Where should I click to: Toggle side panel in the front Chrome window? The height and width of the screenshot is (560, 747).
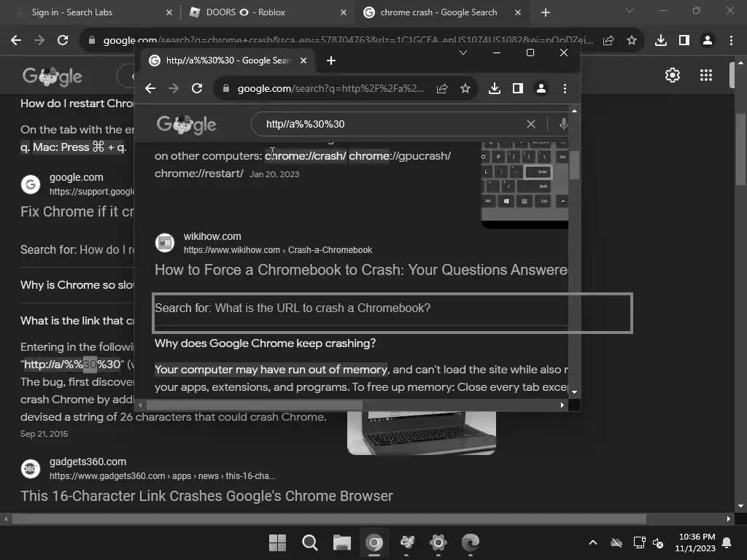point(518,88)
